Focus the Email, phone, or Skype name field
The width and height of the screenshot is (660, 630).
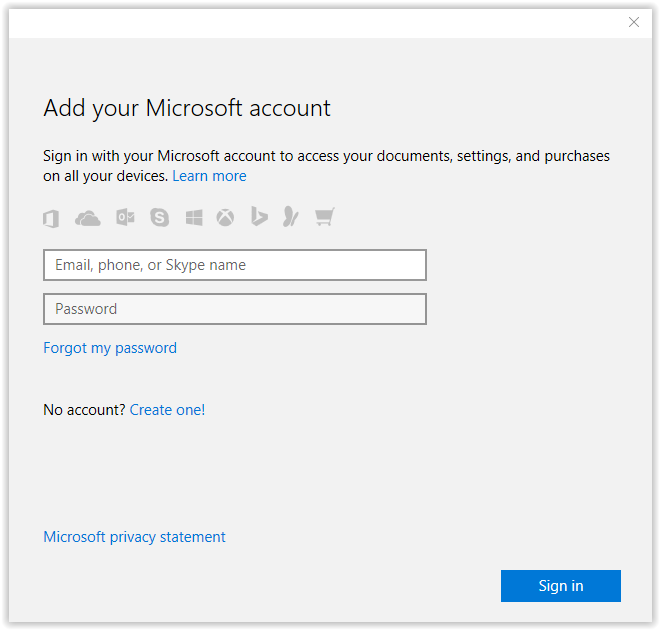click(x=235, y=265)
